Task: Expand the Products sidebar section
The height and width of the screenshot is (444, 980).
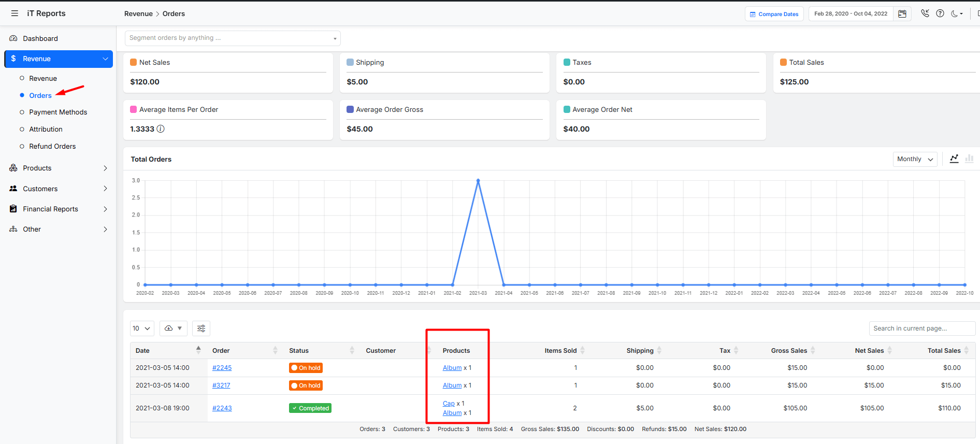Action: tap(105, 168)
